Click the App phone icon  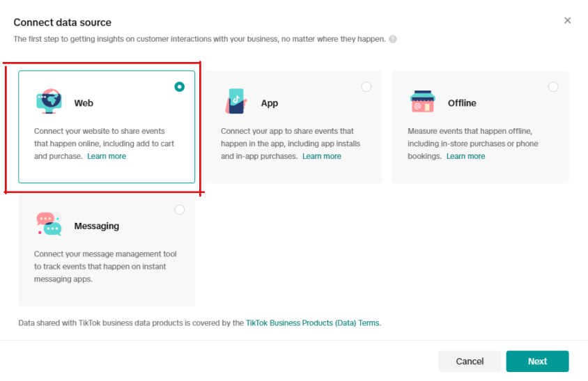pos(235,102)
